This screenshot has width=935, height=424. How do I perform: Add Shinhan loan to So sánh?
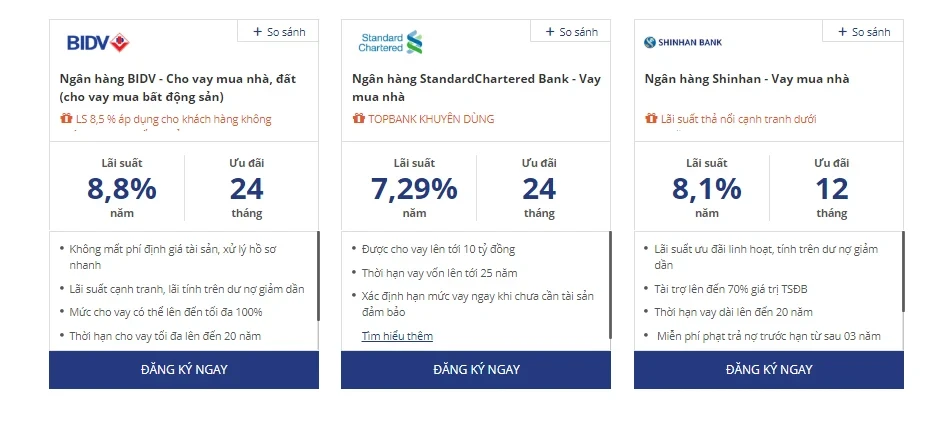[x=863, y=32]
